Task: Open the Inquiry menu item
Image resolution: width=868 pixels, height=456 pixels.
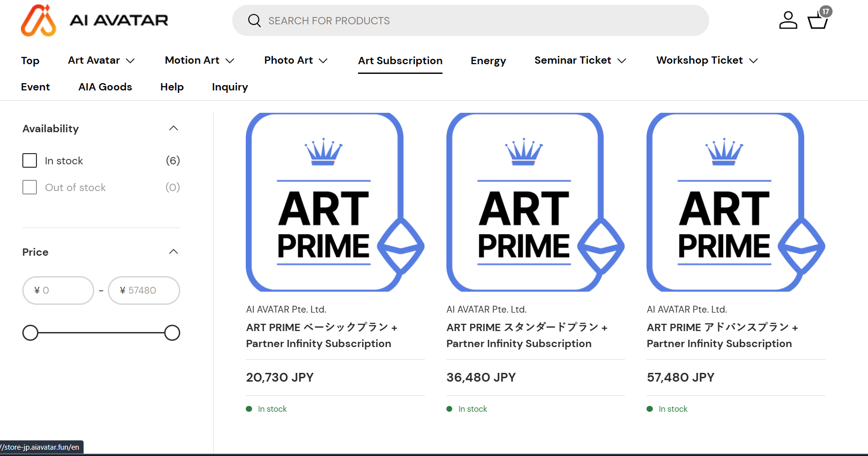Action: [x=230, y=87]
